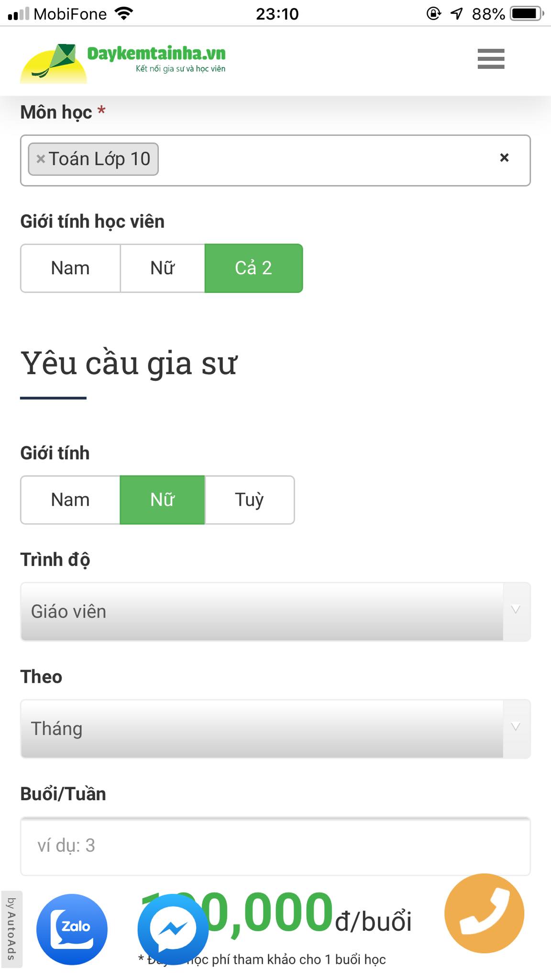Select Nam for student gender
This screenshot has width=551, height=980.
70,268
